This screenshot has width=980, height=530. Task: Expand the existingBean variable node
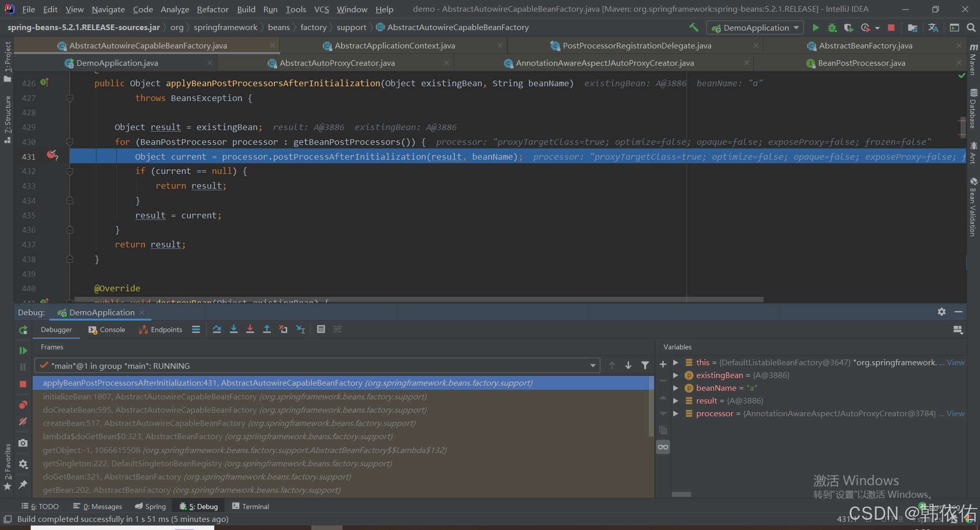coord(676,375)
